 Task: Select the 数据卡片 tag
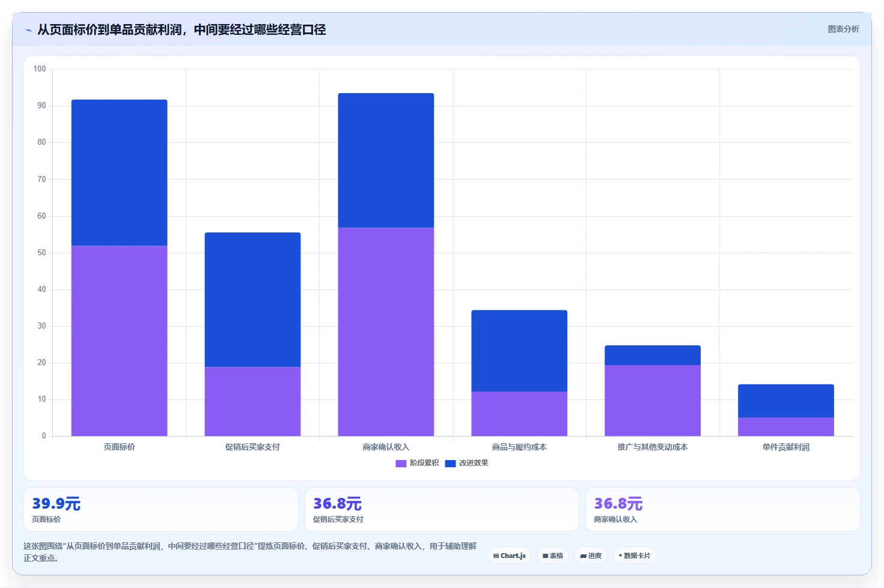point(635,556)
